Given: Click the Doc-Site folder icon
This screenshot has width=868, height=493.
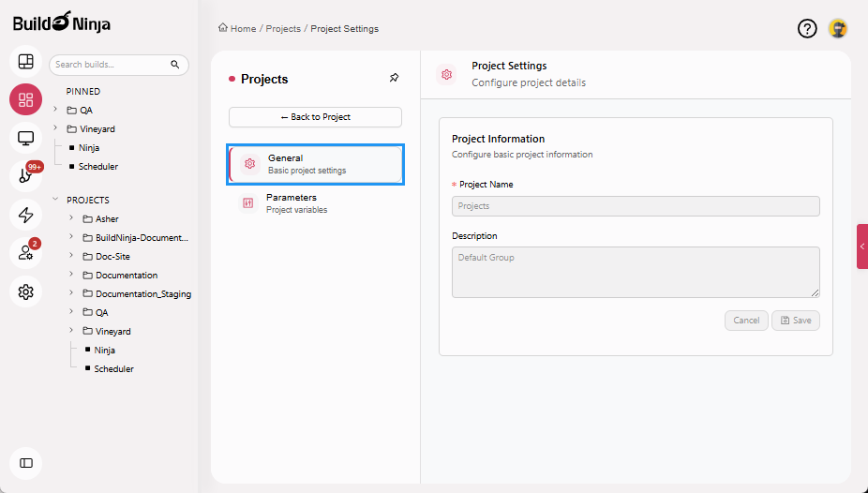Looking at the screenshot, I should (x=87, y=257).
